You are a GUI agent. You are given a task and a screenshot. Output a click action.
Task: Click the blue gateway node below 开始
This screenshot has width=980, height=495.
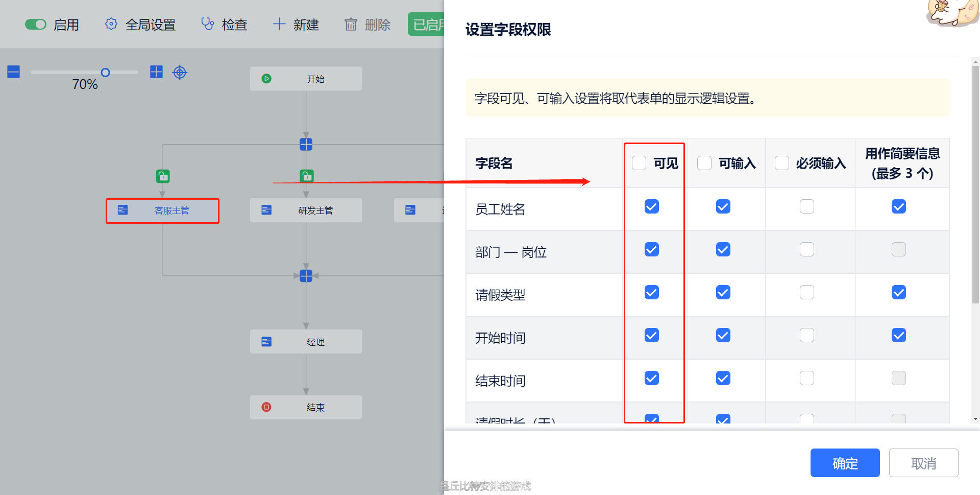[x=306, y=145]
